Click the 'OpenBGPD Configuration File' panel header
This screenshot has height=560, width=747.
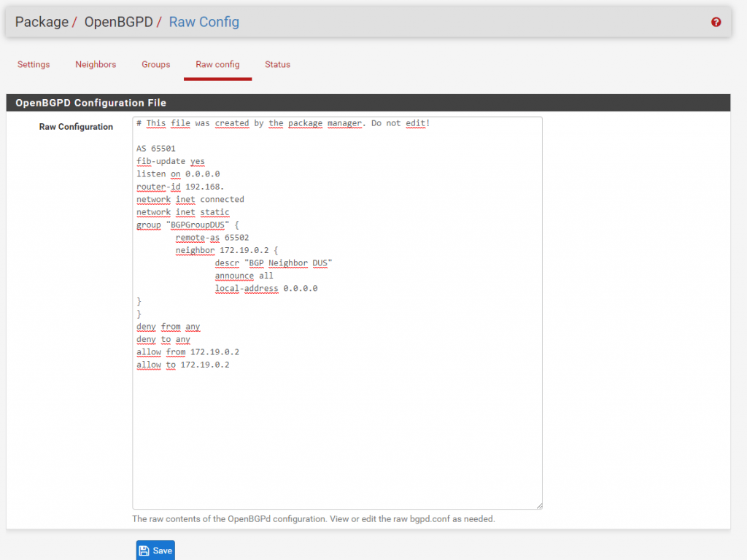click(x=368, y=103)
